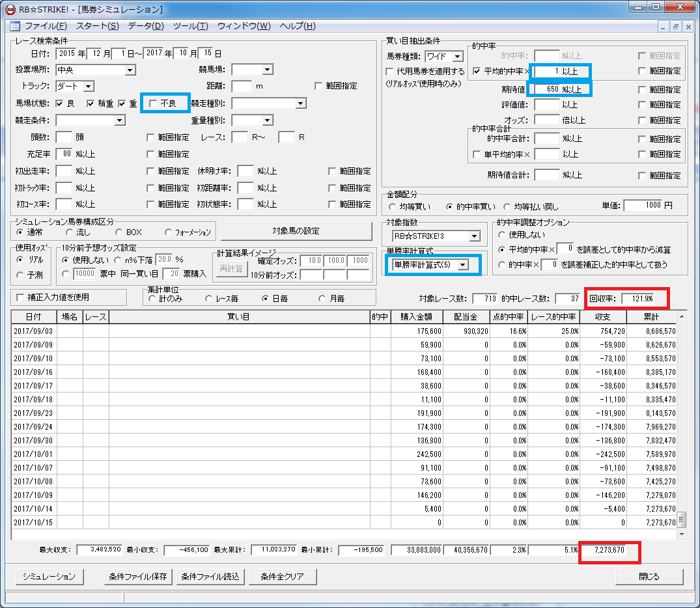
Task: Choose 予測 odds radio button
Action: (x=20, y=275)
